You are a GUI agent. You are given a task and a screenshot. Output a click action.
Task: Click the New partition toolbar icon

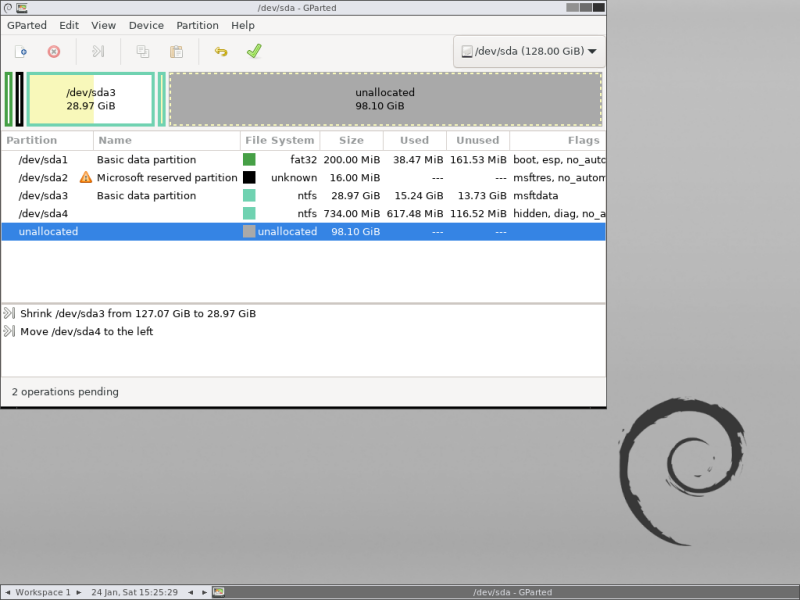[21, 52]
